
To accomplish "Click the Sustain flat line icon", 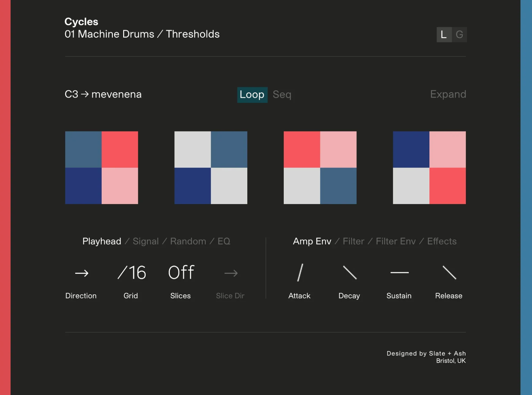I will tap(399, 273).
